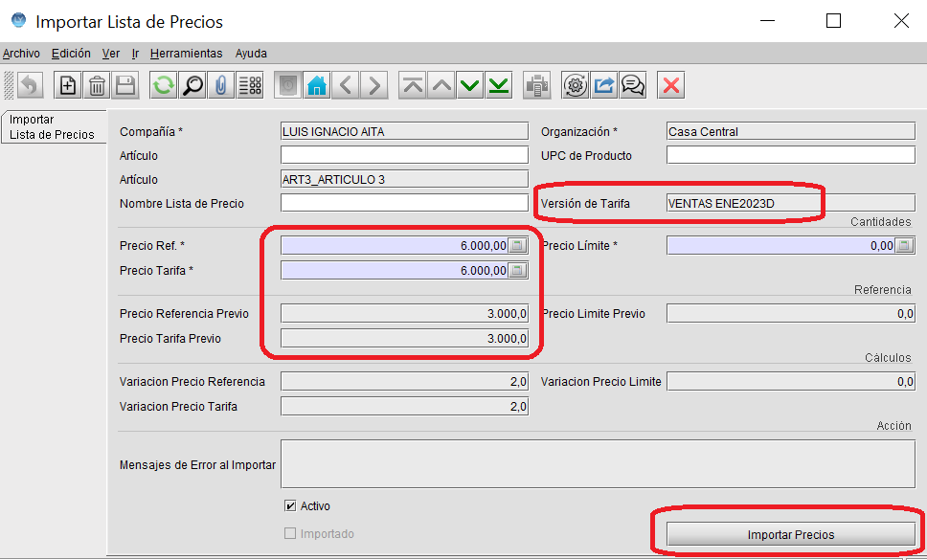927x560 pixels.
Task: Click the Nombre Lista de Precio field
Action: coord(404,203)
